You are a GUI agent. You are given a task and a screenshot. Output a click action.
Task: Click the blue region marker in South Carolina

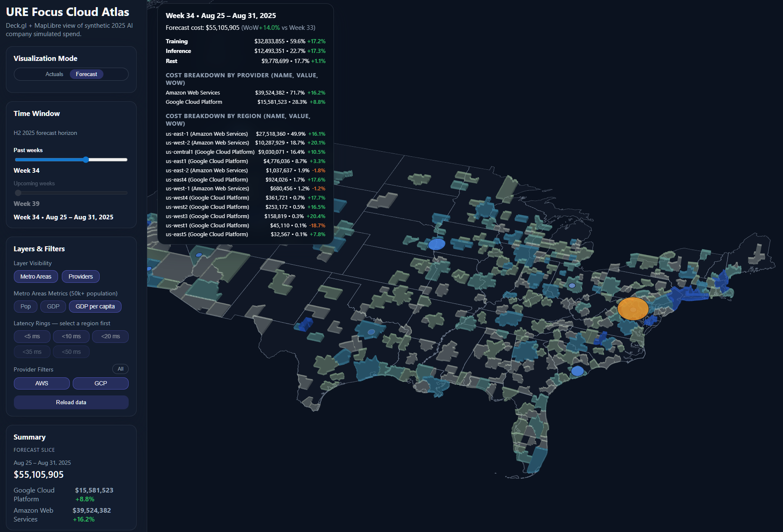[x=577, y=371]
